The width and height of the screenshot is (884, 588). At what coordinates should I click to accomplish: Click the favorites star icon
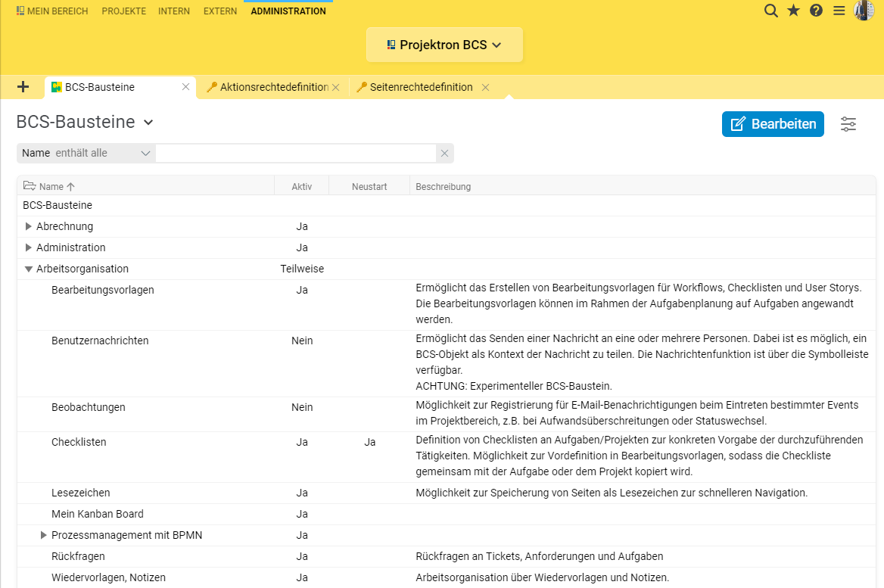coord(793,11)
